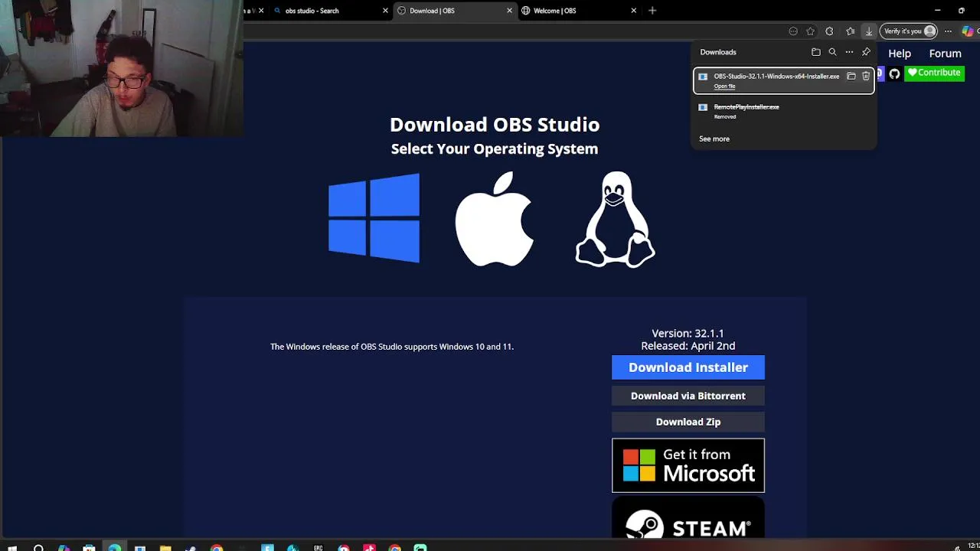Close the Download | OBS tab

509,11
